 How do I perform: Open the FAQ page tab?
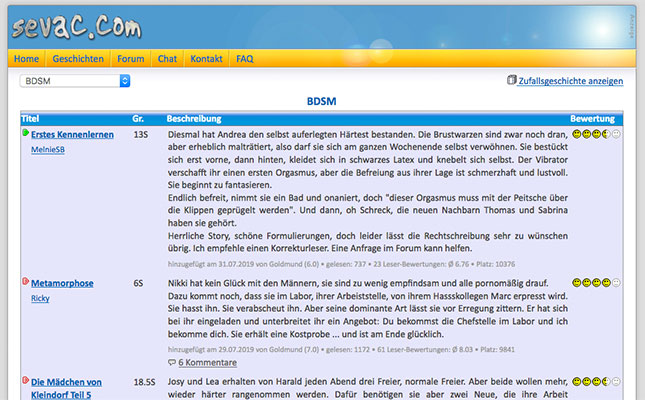(x=245, y=59)
